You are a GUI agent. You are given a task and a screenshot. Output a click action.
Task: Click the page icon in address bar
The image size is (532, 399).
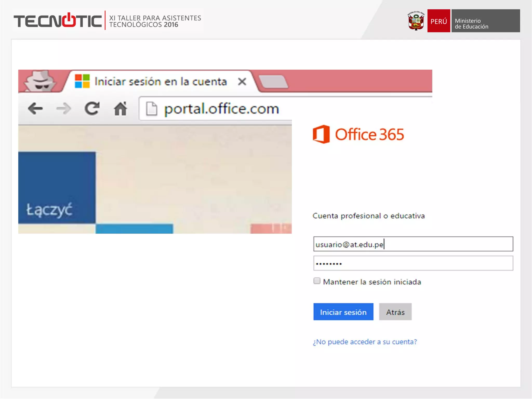click(151, 109)
